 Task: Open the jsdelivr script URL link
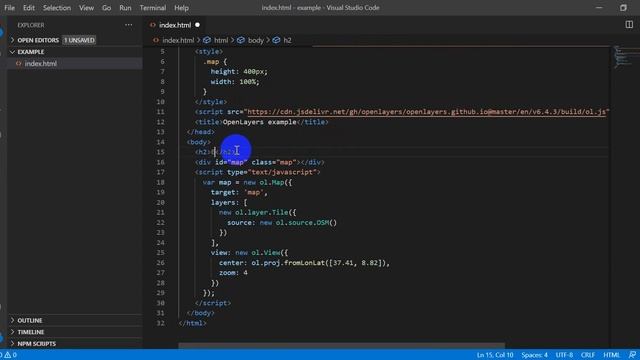(426, 112)
